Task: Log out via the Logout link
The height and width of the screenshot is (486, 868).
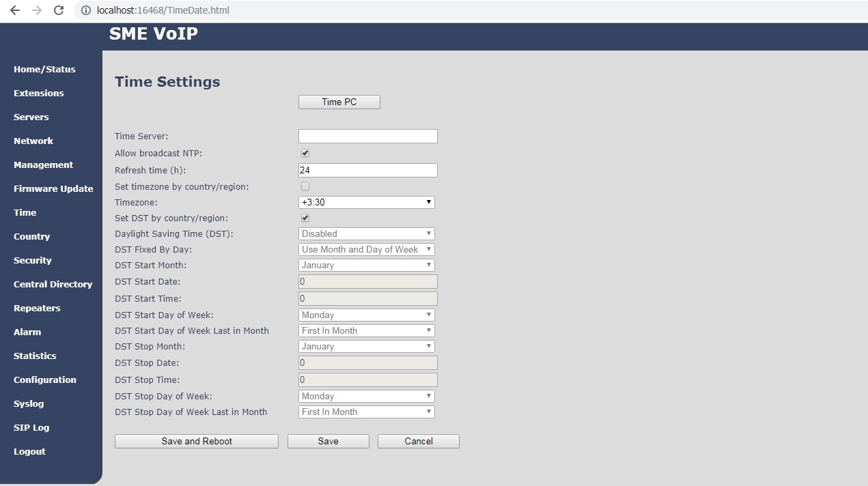Action: pyautogui.click(x=29, y=451)
